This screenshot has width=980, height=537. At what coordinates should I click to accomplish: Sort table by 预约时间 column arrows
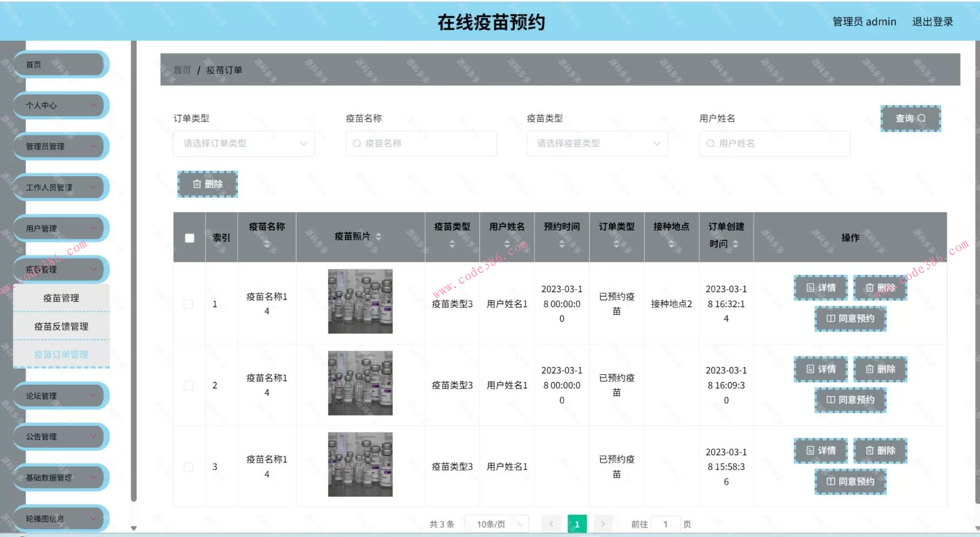(561, 245)
